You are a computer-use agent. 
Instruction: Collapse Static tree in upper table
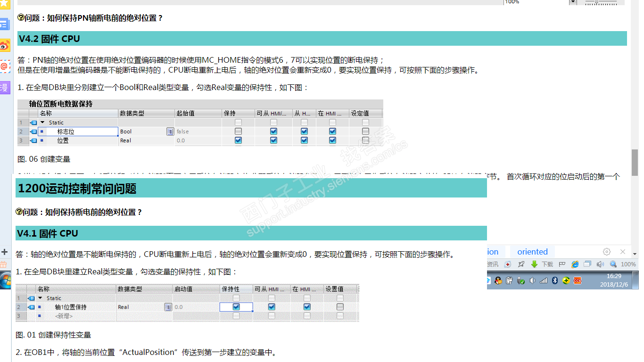[42, 123]
